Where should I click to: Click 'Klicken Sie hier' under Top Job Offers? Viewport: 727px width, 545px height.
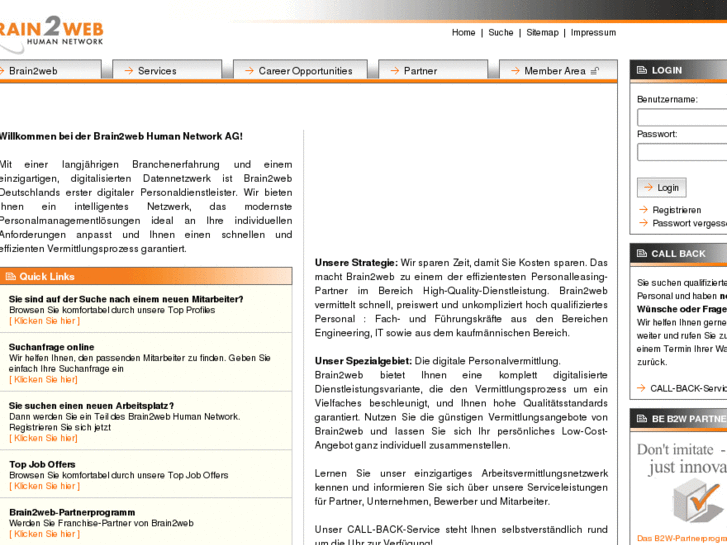tap(45, 486)
